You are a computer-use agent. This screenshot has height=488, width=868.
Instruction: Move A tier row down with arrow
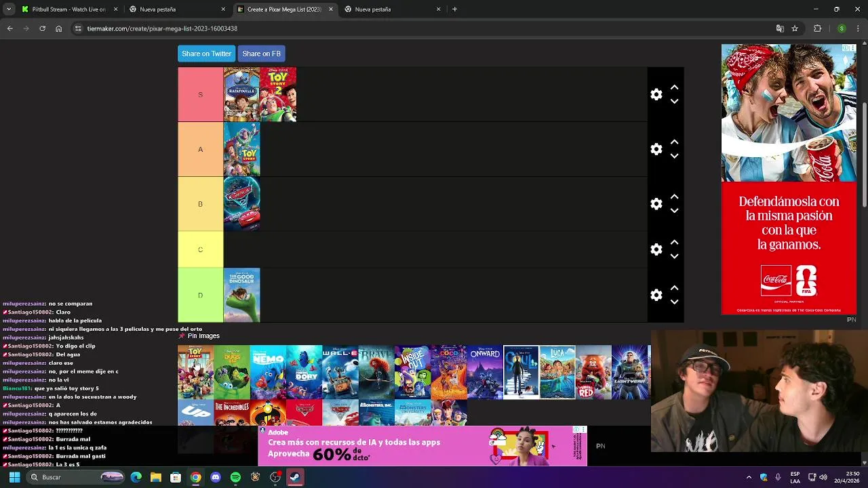[x=674, y=156]
